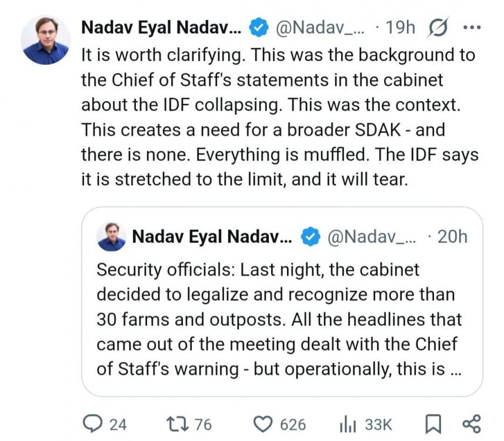The width and height of the screenshot is (504, 441).
Task: Open Nadav Eyal's large profile picture
Action: click(x=45, y=40)
